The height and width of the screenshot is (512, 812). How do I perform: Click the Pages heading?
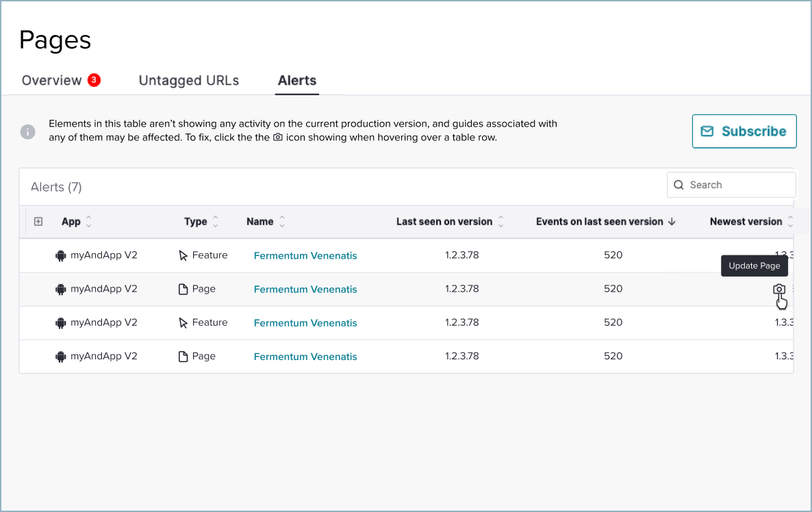click(x=55, y=40)
